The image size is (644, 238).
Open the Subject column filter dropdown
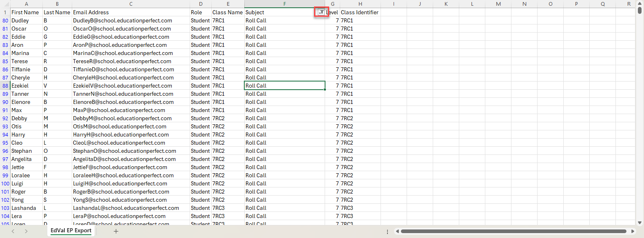[321, 12]
